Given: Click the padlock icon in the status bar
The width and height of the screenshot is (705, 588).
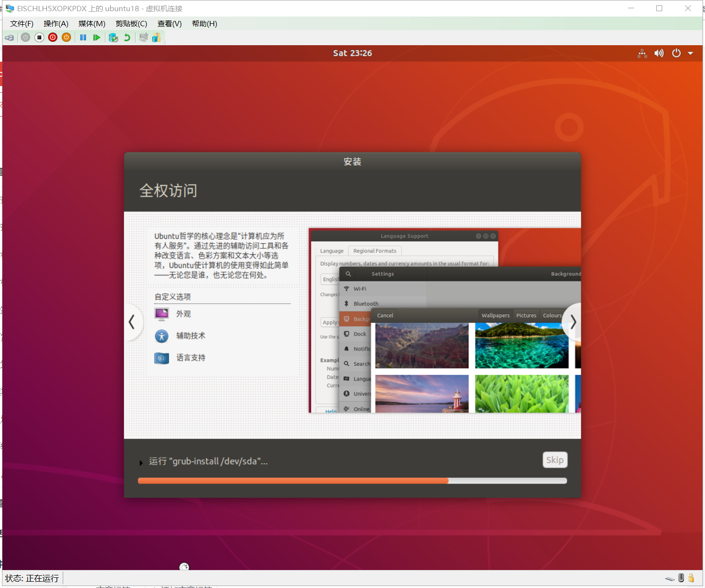Looking at the screenshot, I should pyautogui.click(x=691, y=578).
